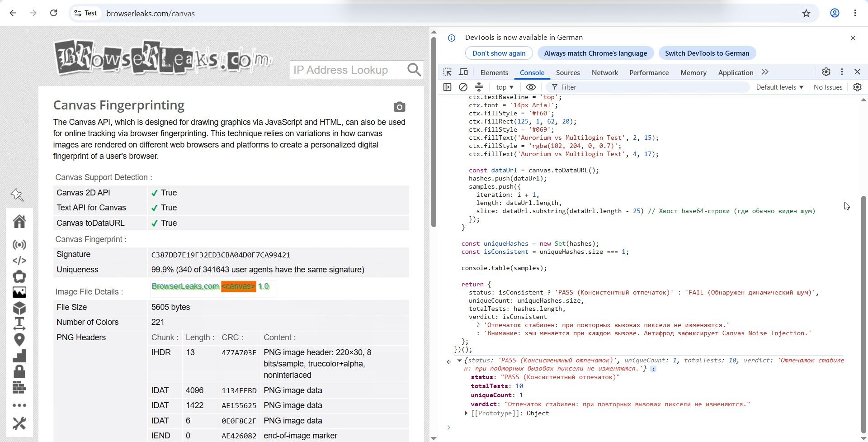The image size is (868, 442).
Task: Open the Default levels dropdown
Action: [779, 87]
